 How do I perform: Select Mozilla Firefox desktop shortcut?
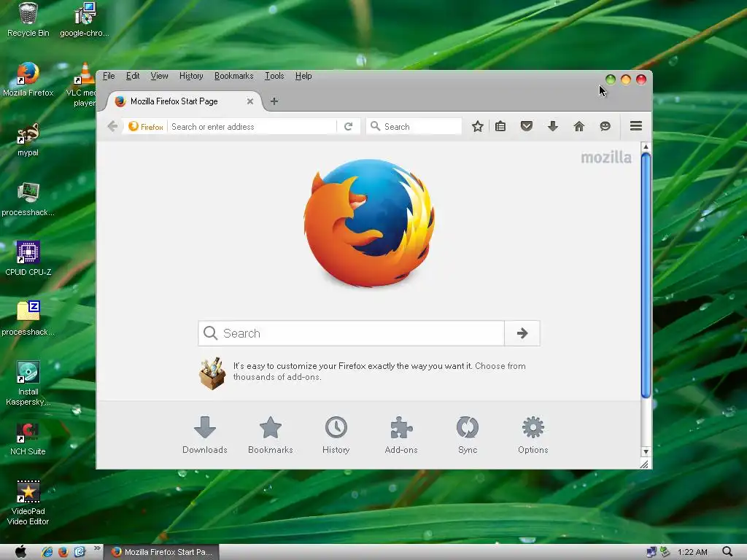pos(28,79)
